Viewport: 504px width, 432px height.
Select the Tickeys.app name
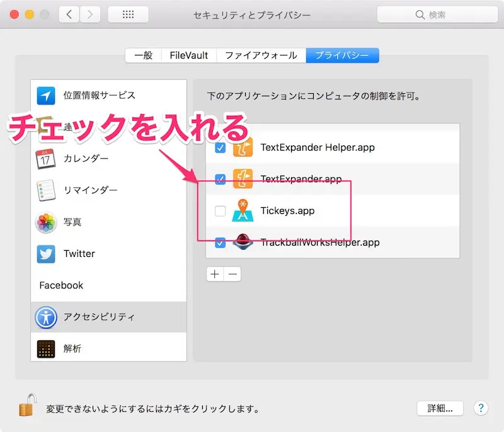287,211
